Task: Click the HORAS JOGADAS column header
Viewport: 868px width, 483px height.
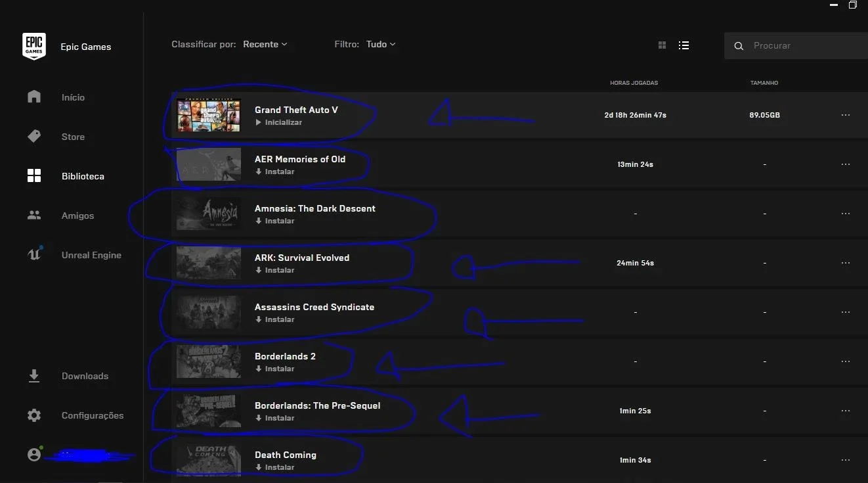Action: click(x=634, y=83)
